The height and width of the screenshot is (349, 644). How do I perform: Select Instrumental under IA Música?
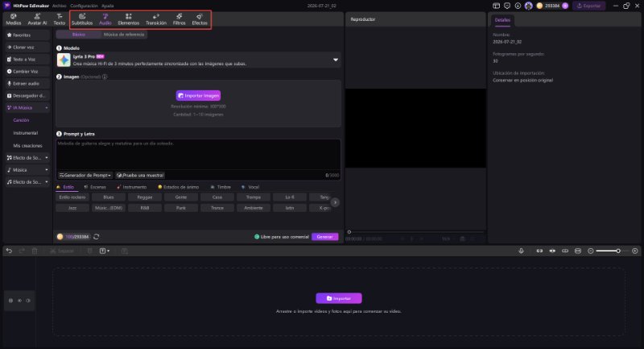pos(26,133)
